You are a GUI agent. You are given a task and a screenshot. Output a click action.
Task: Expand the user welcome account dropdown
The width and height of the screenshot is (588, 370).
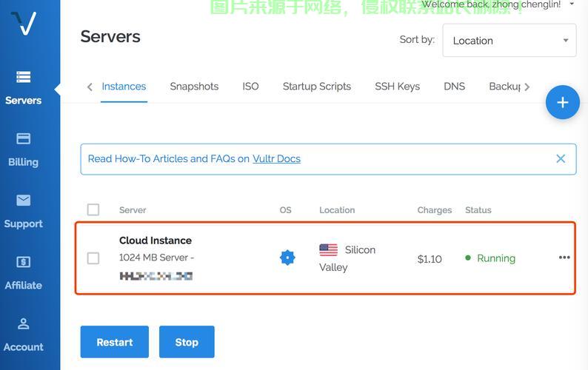click(571, 5)
